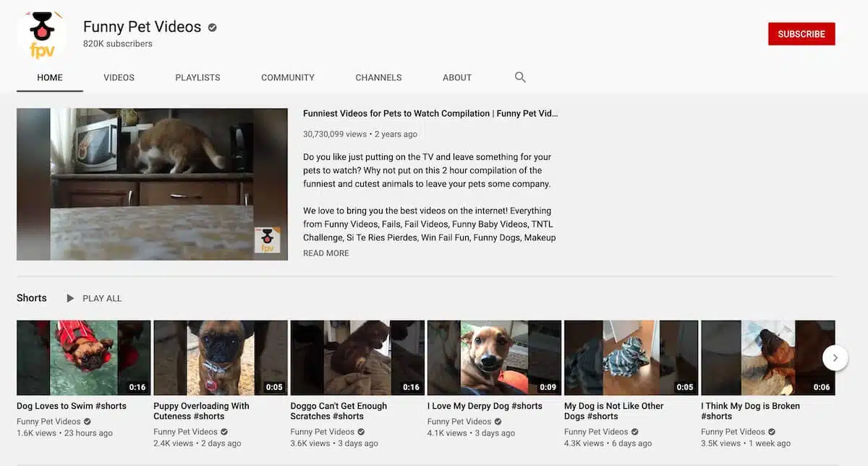Click verified badge under I Think My Dog is Broken
Screen dimensions: 868x466
(x=772, y=432)
